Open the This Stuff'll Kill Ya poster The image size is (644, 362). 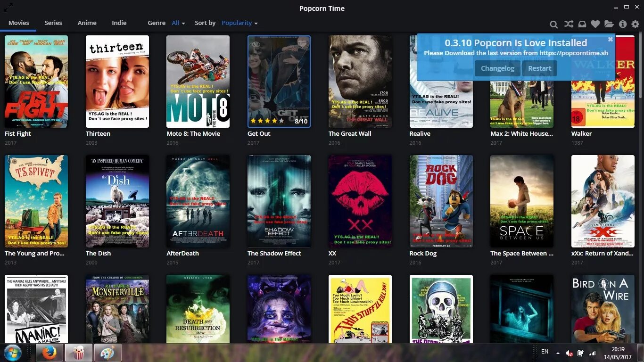tap(360, 309)
